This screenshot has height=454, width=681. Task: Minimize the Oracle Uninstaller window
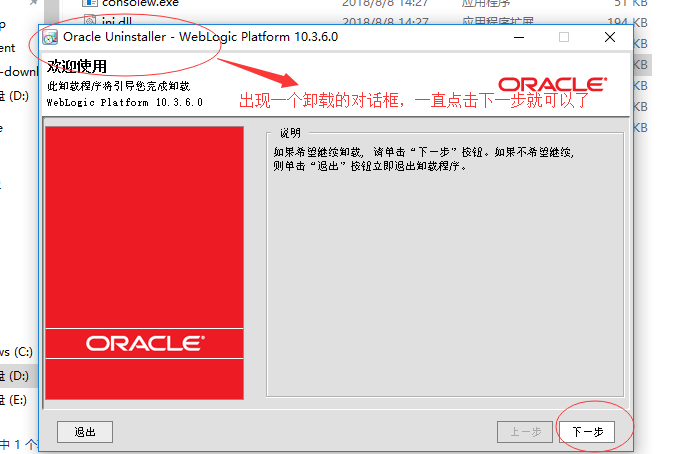click(519, 37)
